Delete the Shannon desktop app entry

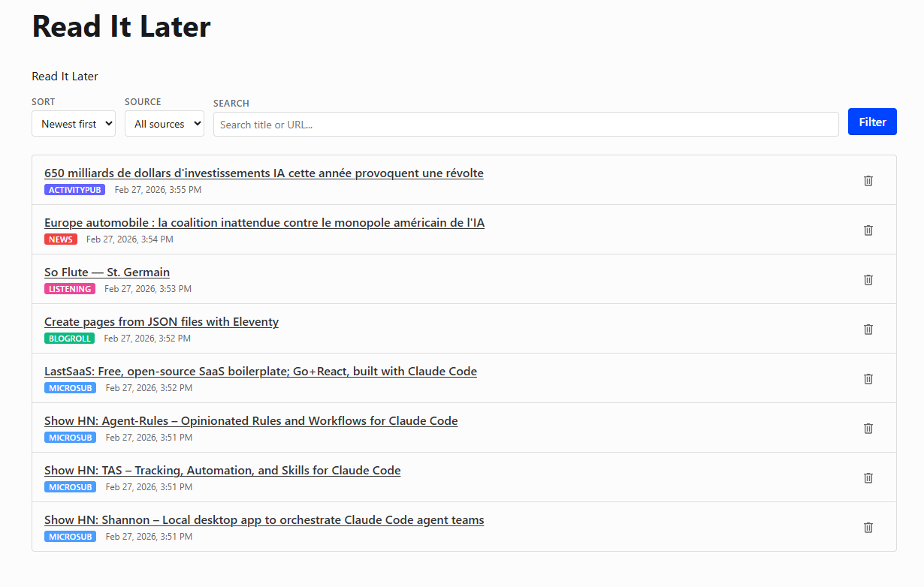[x=868, y=527]
